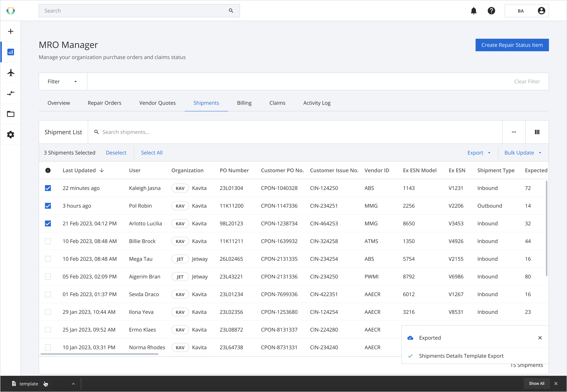The image size is (567, 392).
Task: Open the Claims tab
Action: point(277,103)
